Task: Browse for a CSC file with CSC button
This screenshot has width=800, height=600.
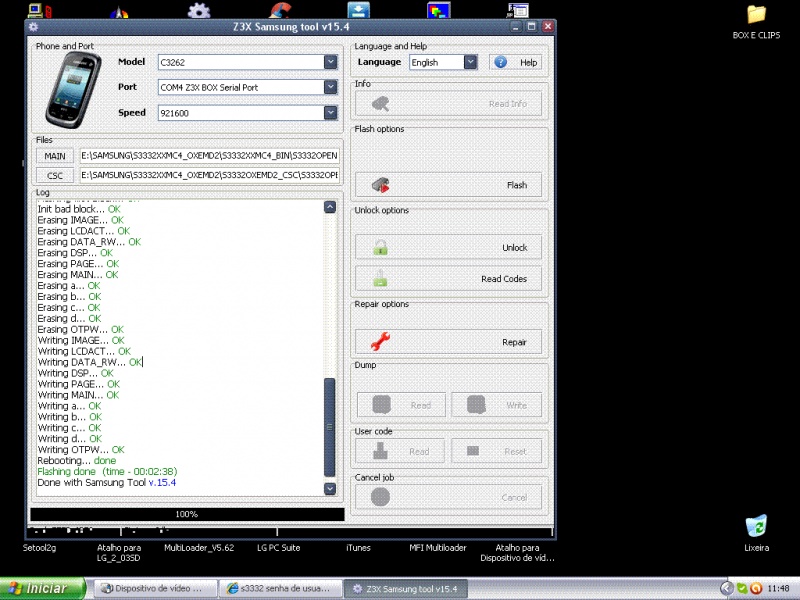Action: [x=55, y=176]
